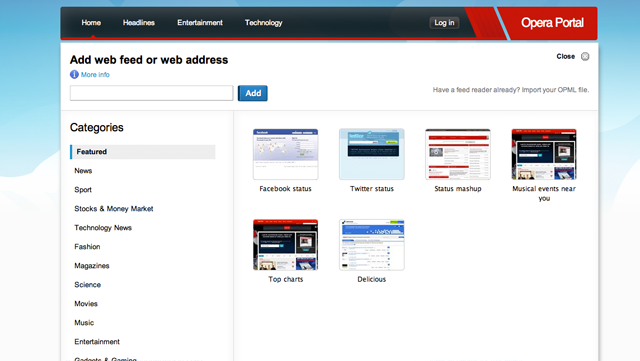Viewport: 640px width, 361px height.
Task: Click the Top charts label
Action: coord(286,279)
